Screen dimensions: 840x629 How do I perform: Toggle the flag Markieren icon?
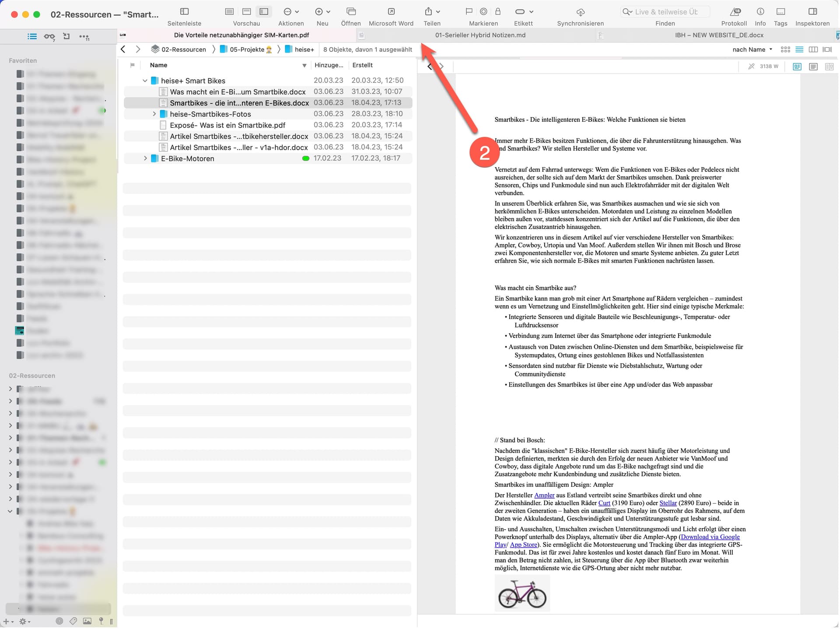(469, 11)
